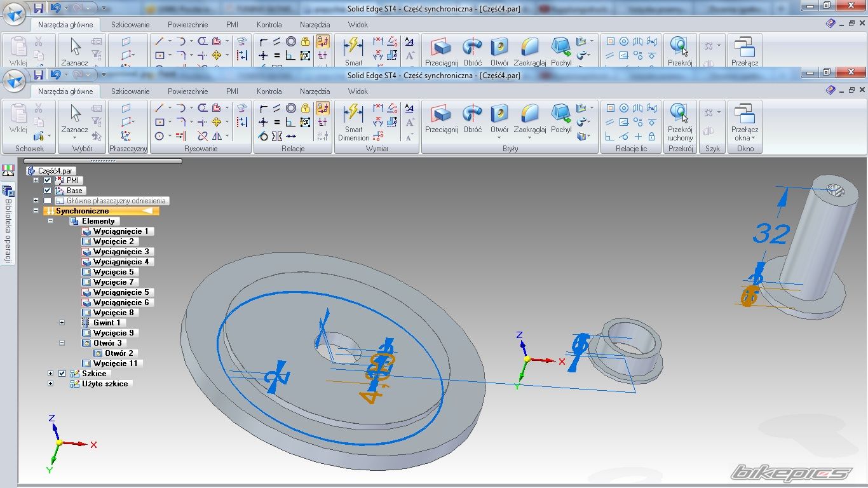Save the file using the lower Quick Access toolbar

coord(39,75)
